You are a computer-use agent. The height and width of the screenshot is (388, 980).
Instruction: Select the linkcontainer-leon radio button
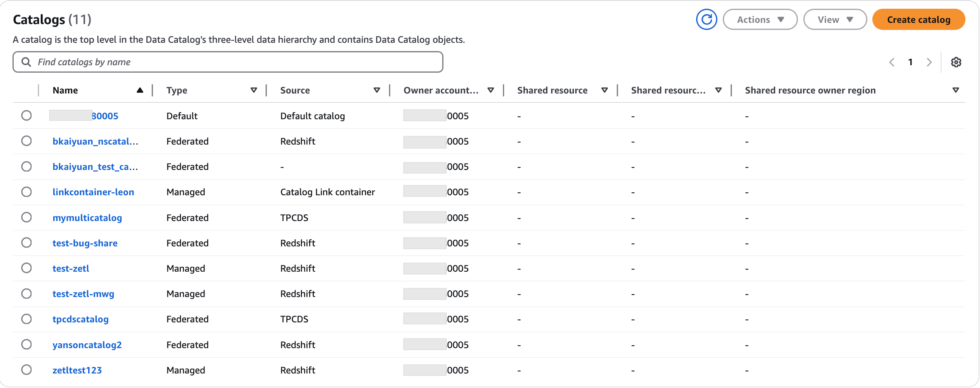point(27,192)
